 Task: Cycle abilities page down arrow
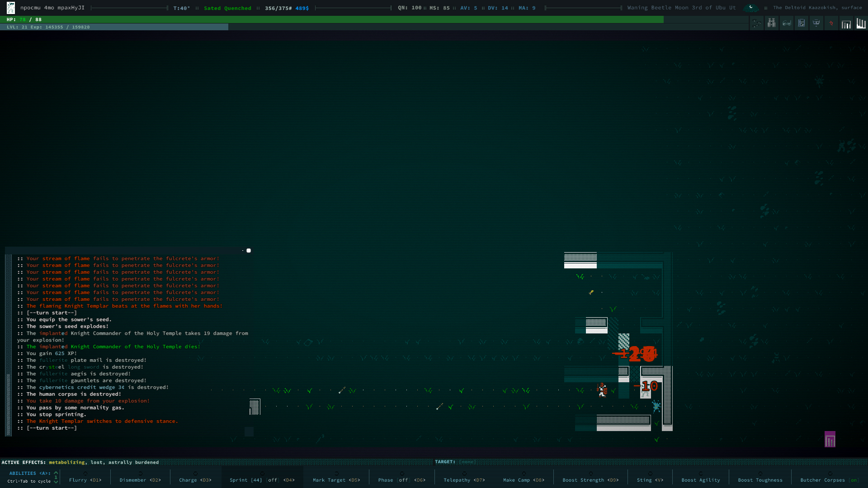(x=56, y=482)
